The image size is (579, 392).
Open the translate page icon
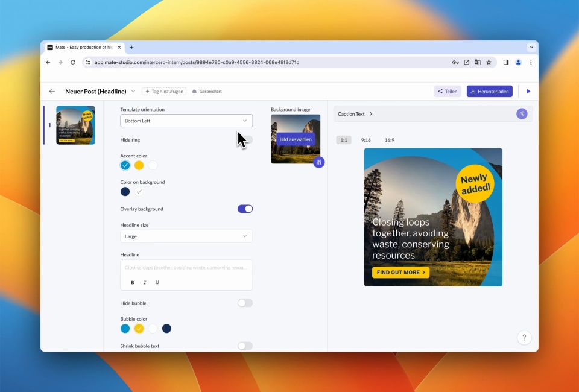pos(478,62)
